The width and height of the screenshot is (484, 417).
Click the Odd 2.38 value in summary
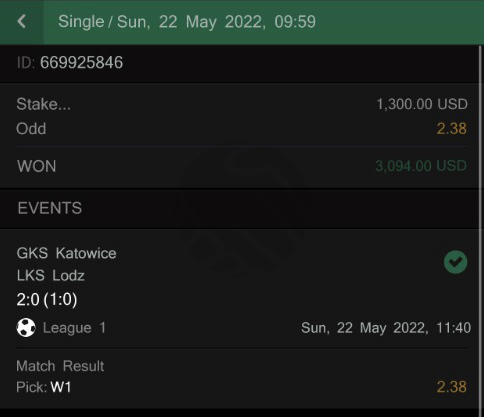point(452,129)
